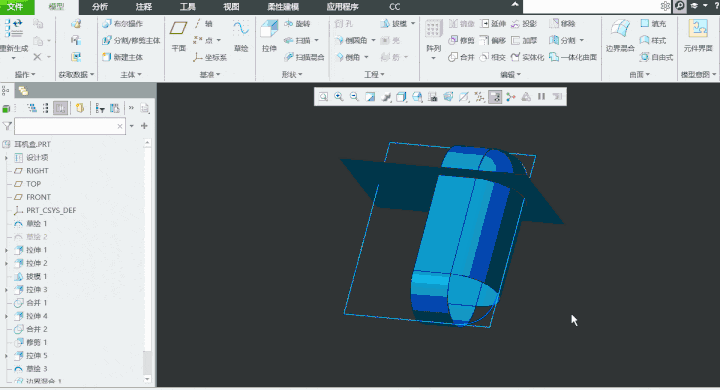This screenshot has height=390, width=720.
Task: Open the 文件 (File) menu
Action: (16, 7)
